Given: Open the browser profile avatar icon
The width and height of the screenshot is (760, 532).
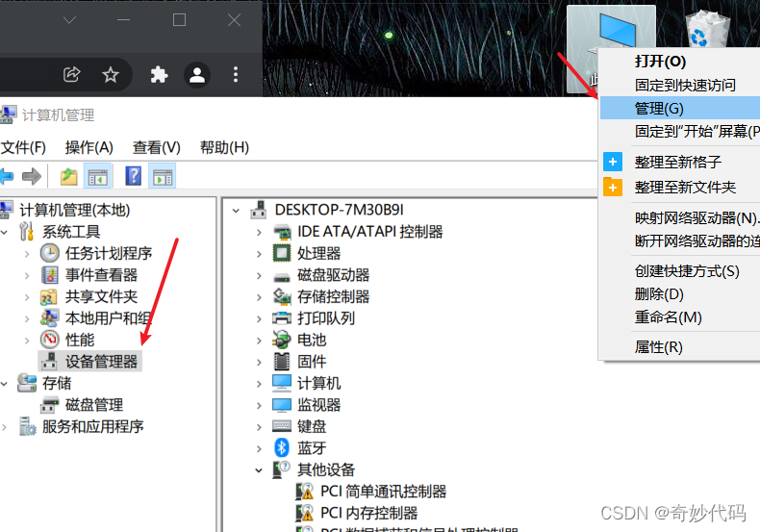Looking at the screenshot, I should click(197, 75).
